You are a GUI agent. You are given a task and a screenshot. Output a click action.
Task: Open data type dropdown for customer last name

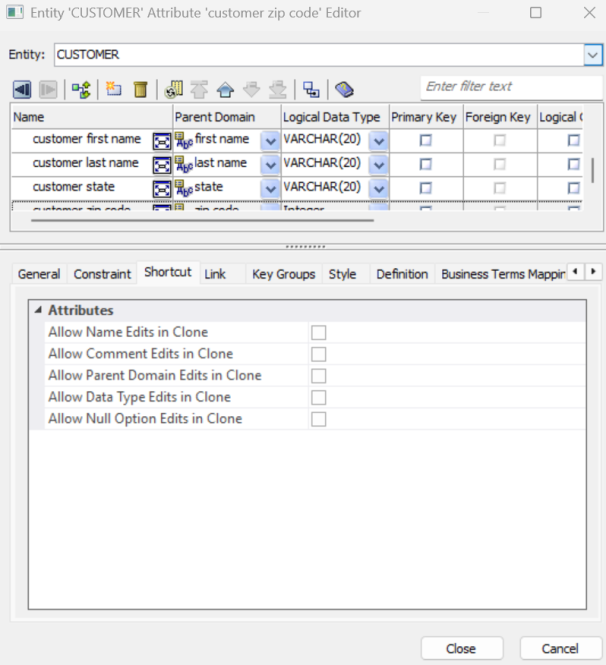pyautogui.click(x=379, y=165)
